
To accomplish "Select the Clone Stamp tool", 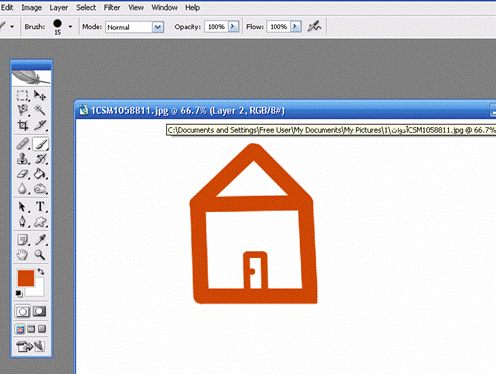I will click(x=23, y=159).
